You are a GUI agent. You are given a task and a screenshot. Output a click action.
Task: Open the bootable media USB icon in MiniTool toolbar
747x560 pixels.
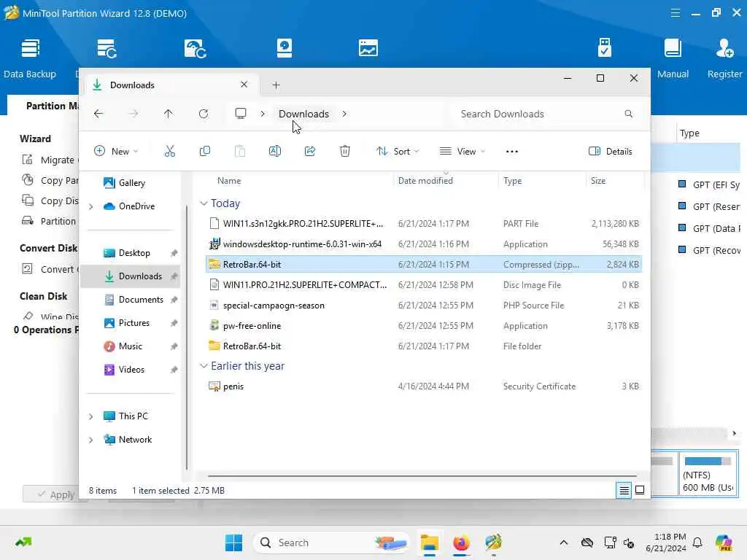tap(604, 47)
